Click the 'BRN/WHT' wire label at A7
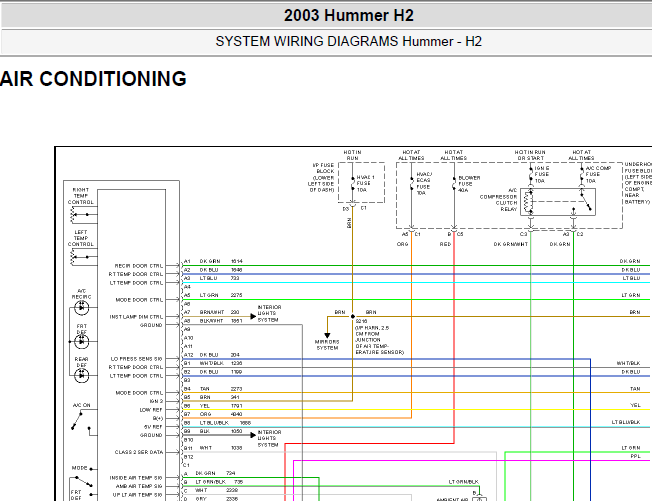 [x=212, y=312]
